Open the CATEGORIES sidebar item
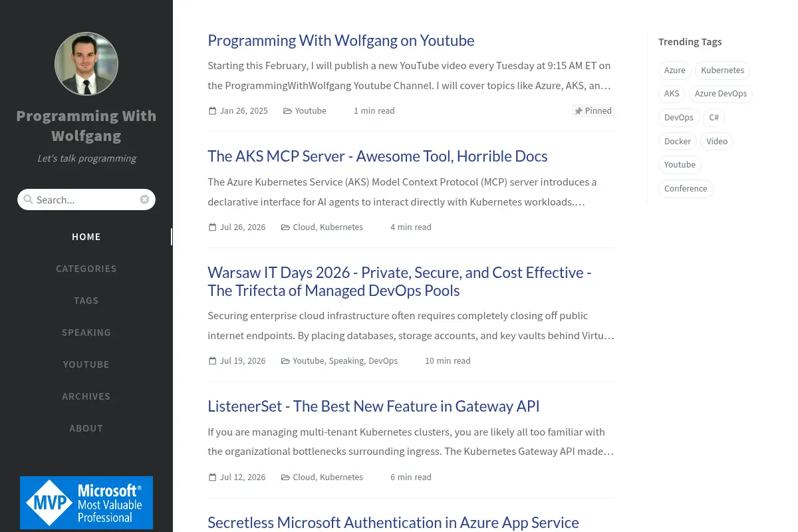Image resolution: width=798 pixels, height=532 pixels. (86, 269)
